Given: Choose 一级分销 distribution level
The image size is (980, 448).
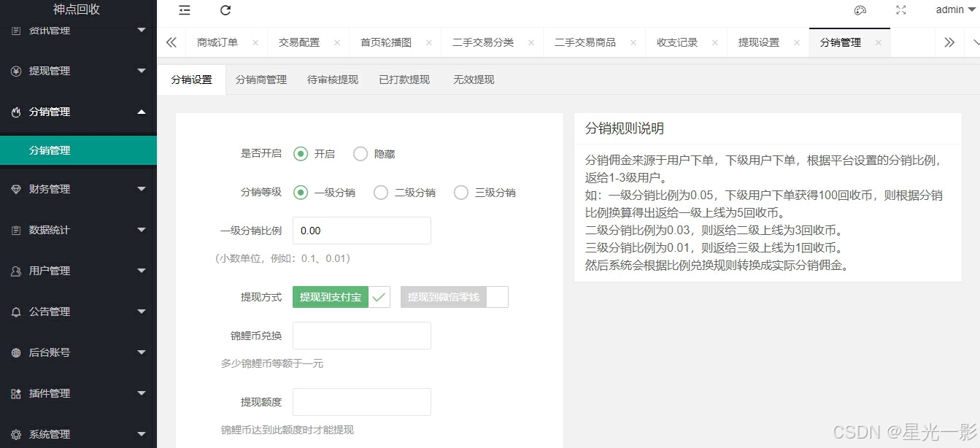Looking at the screenshot, I should coord(300,193).
